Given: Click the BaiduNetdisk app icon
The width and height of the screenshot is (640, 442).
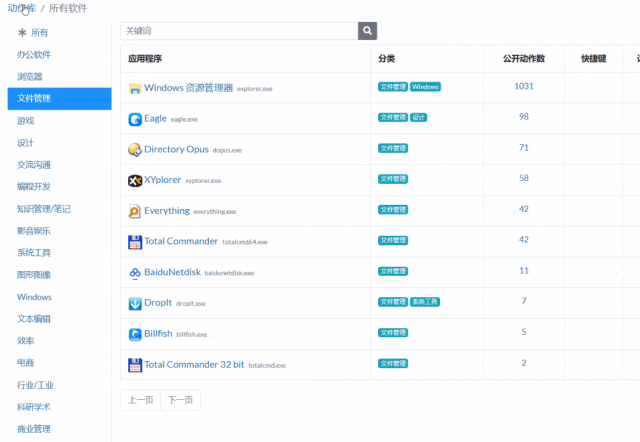Looking at the screenshot, I should coord(135,273).
